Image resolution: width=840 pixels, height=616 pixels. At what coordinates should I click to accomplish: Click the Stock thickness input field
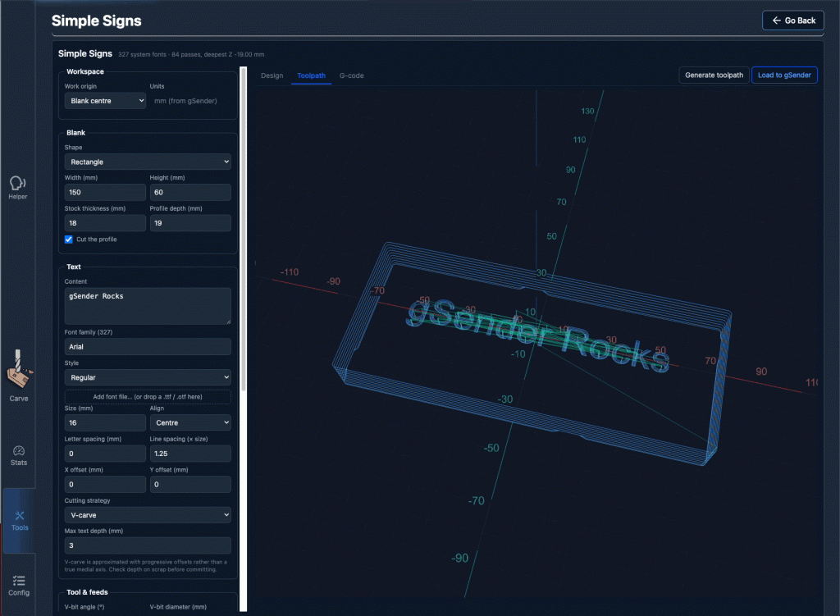click(x=105, y=223)
